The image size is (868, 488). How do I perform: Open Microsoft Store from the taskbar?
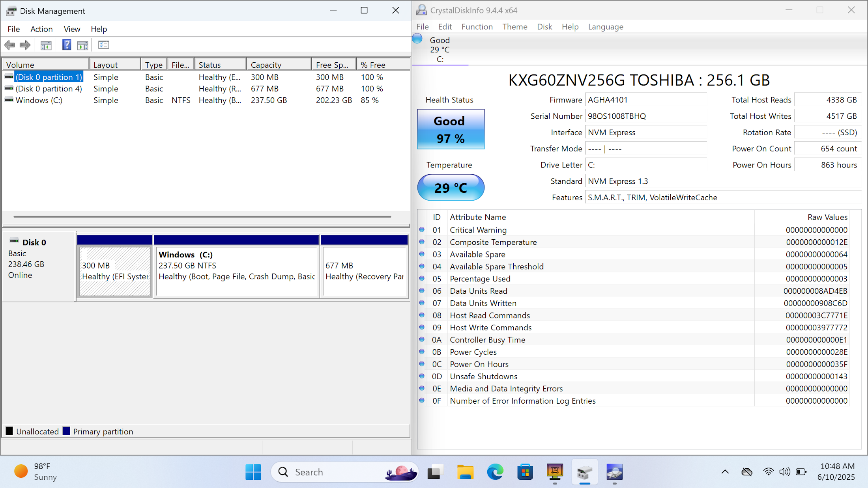click(525, 472)
